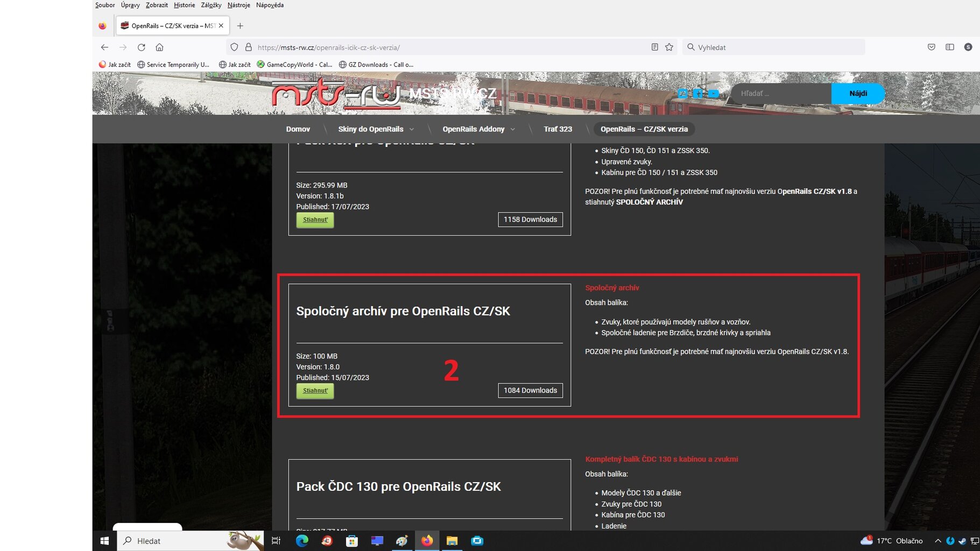Focus the Hľadať site search field
This screenshot has height=551, width=980.
[781, 94]
